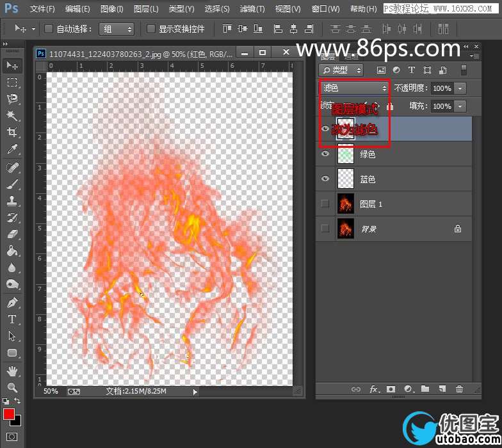
Task: Open the auto-select 组 dropdown
Action: 117,29
